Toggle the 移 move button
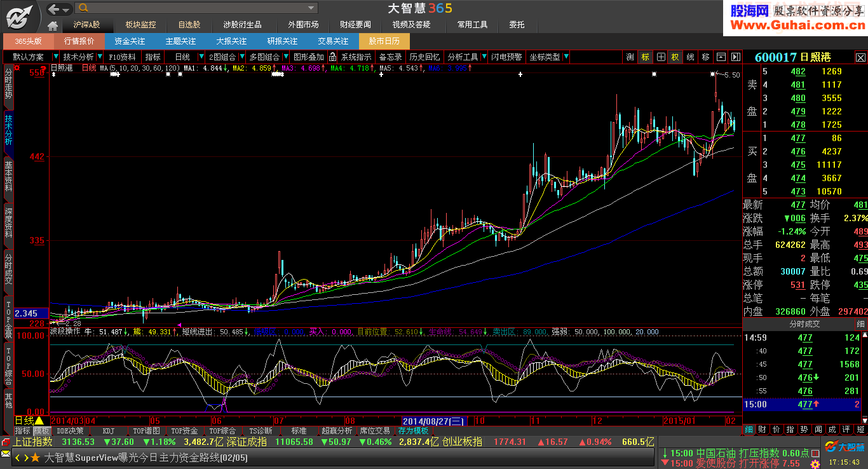 point(705,57)
